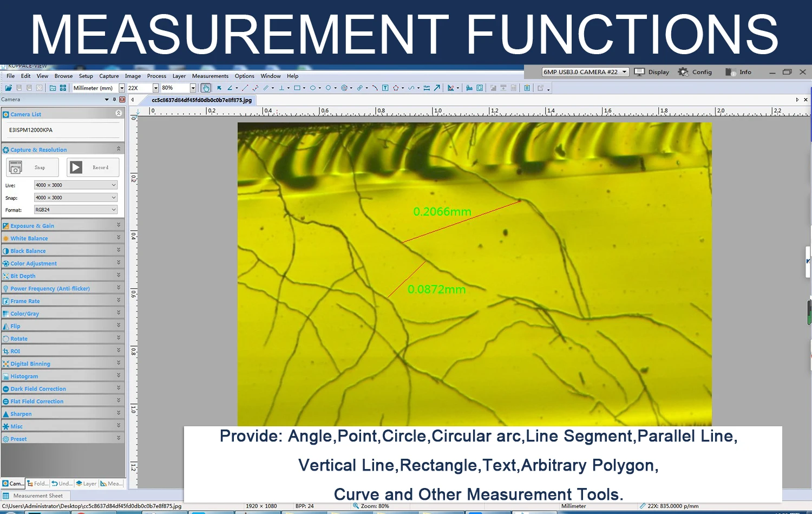The width and height of the screenshot is (812, 514).
Task: Expand the Sharpen section
Action: tap(63, 413)
